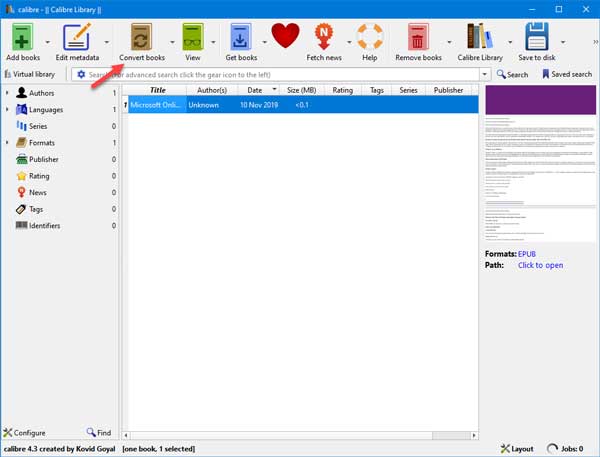The height and width of the screenshot is (457, 600).
Task: Click the Save to disk icon
Action: pyautogui.click(x=537, y=37)
